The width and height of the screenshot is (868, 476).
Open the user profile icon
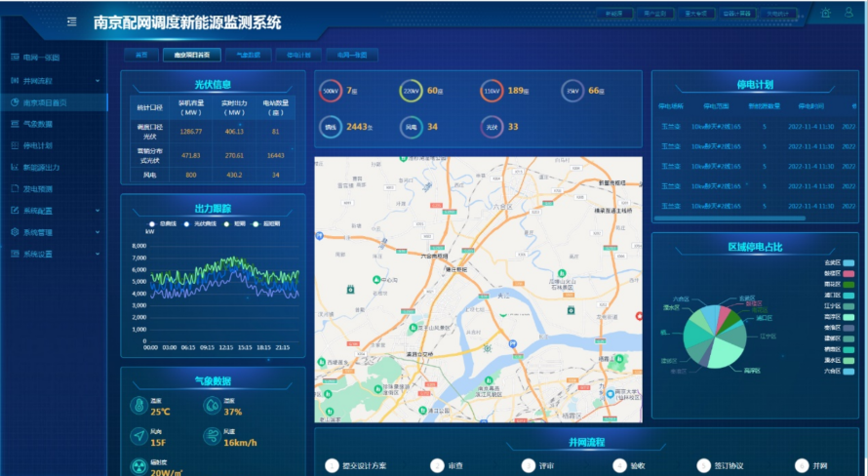tap(850, 13)
